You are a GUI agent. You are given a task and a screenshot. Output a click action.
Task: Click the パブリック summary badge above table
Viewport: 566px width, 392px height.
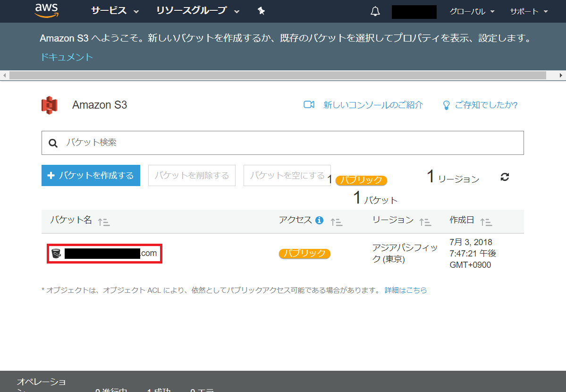[361, 180]
